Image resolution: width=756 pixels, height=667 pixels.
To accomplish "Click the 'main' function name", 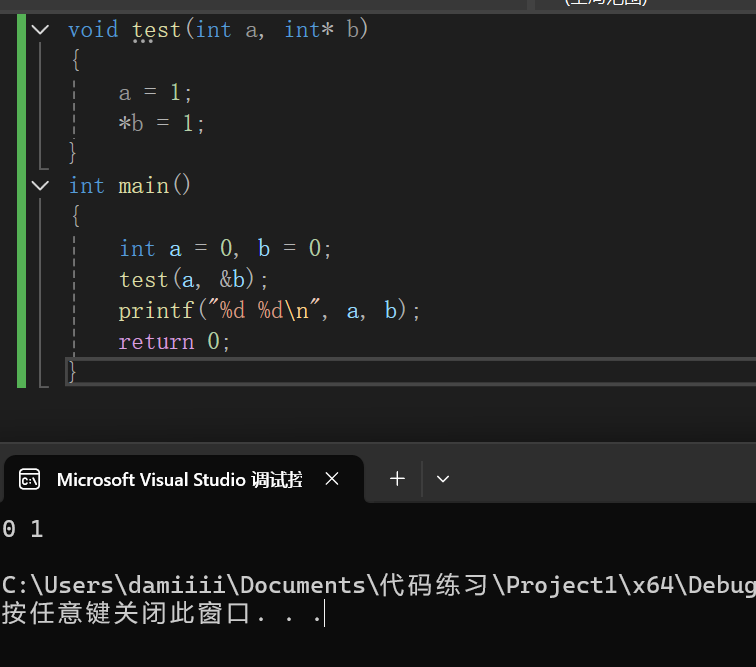I will click(144, 186).
